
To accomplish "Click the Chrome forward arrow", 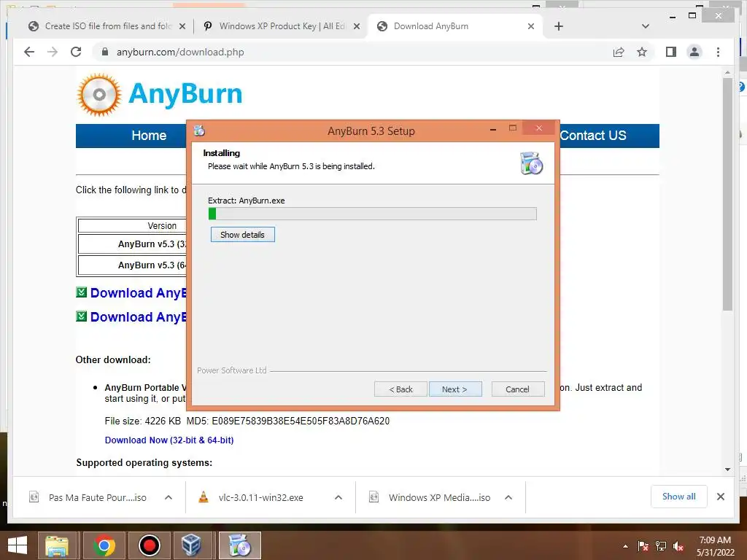I will click(x=53, y=52).
